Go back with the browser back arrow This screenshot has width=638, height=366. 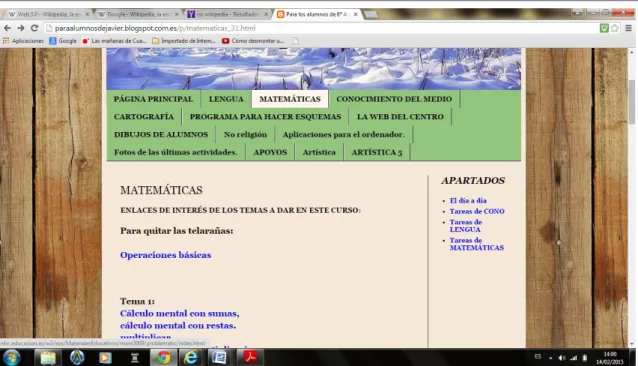[x=7, y=28]
